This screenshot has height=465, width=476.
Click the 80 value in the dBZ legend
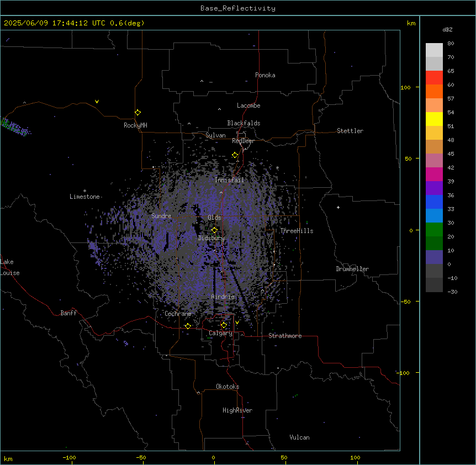(451, 44)
